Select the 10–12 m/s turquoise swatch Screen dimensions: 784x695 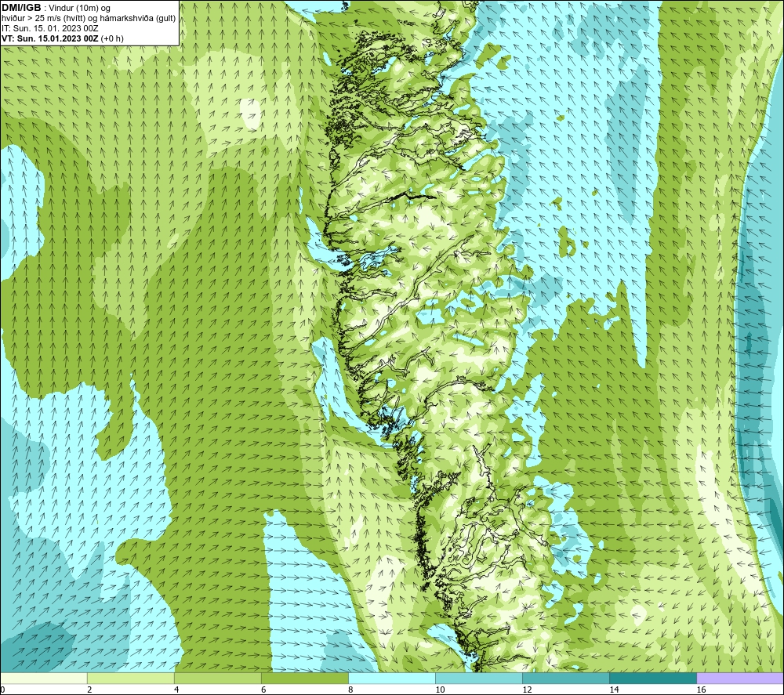[478, 678]
